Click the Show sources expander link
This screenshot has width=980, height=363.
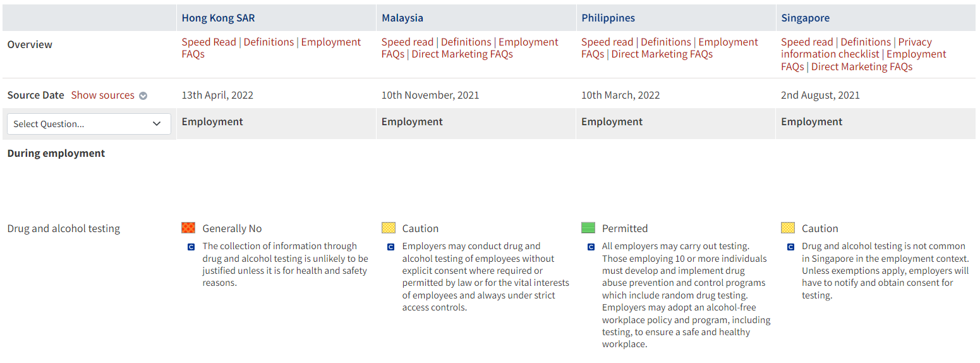102,95
